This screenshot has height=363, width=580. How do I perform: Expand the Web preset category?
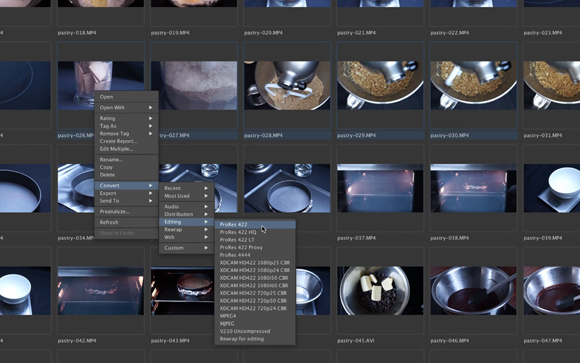(186, 237)
